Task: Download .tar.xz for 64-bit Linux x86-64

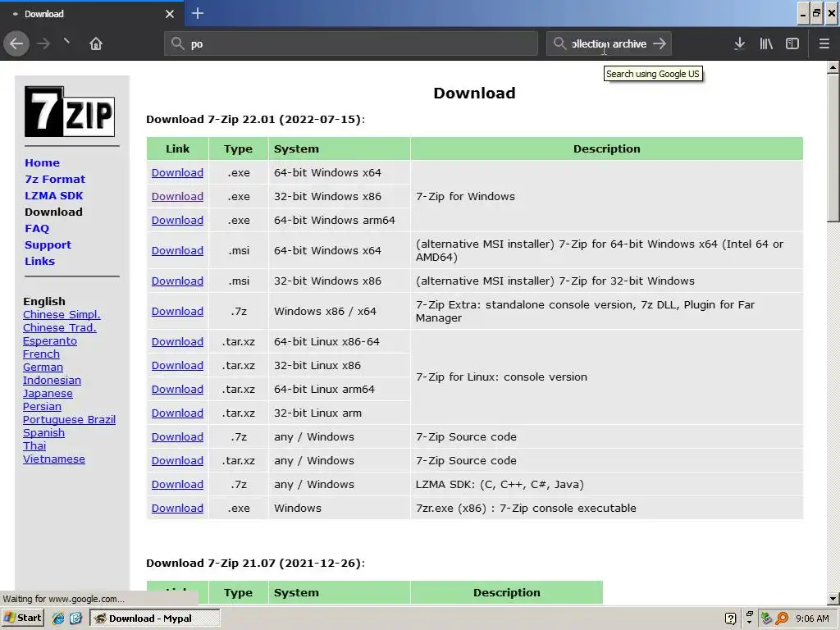Action: click(177, 341)
